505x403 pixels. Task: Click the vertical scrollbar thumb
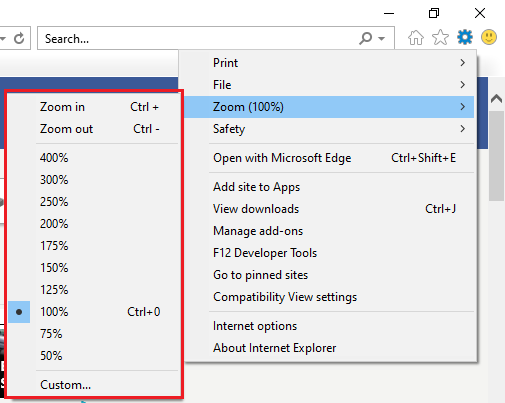point(496,156)
